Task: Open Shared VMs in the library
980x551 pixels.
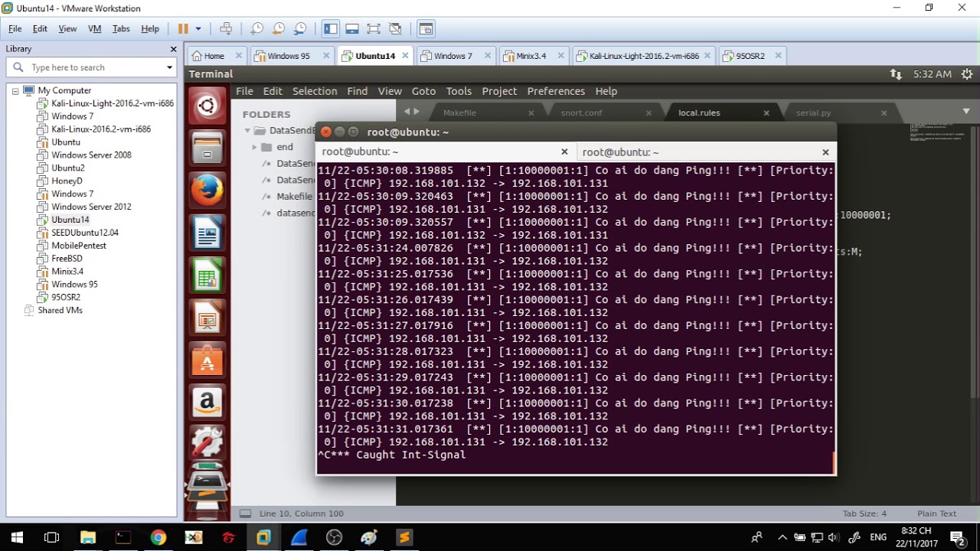Action: click(x=60, y=311)
